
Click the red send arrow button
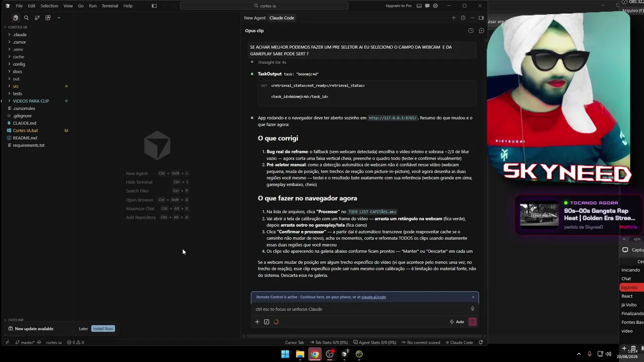coord(472,322)
